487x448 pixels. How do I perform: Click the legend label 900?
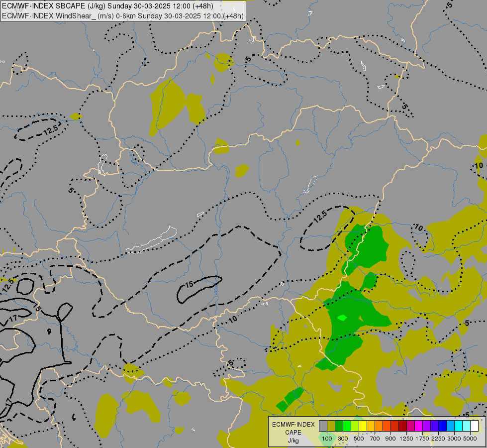(x=390, y=439)
